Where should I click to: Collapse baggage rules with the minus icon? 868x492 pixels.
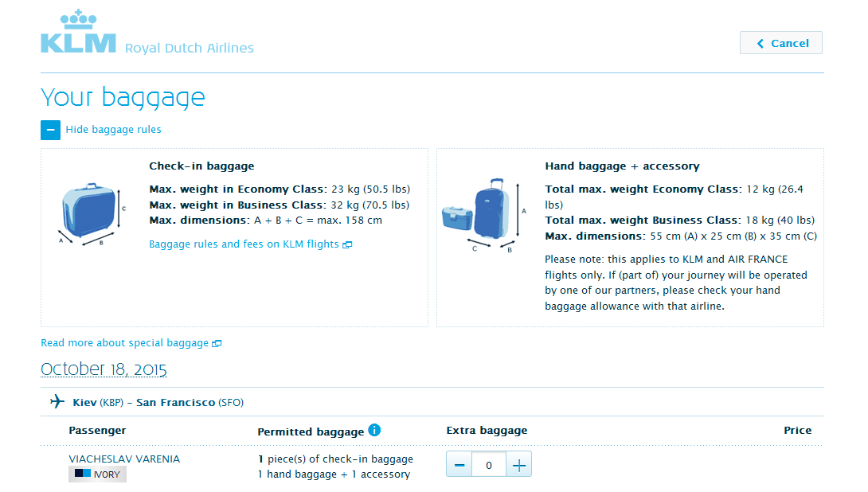(50, 130)
